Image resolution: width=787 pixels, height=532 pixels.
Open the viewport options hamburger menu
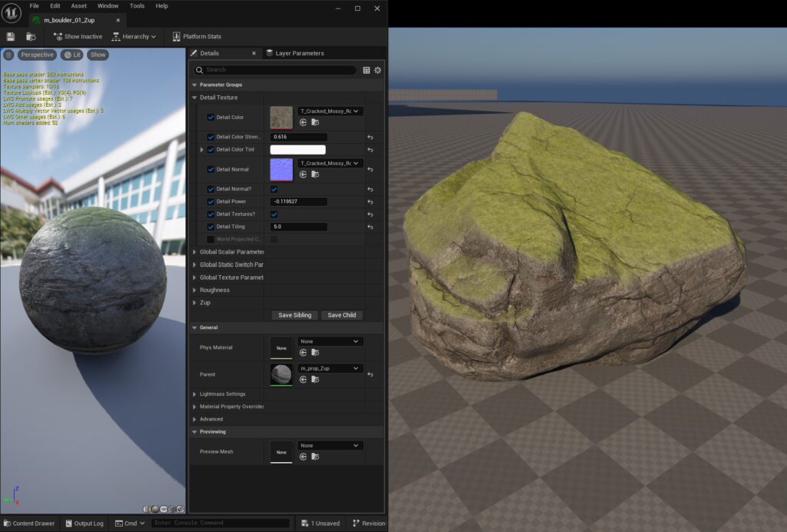(x=7, y=55)
